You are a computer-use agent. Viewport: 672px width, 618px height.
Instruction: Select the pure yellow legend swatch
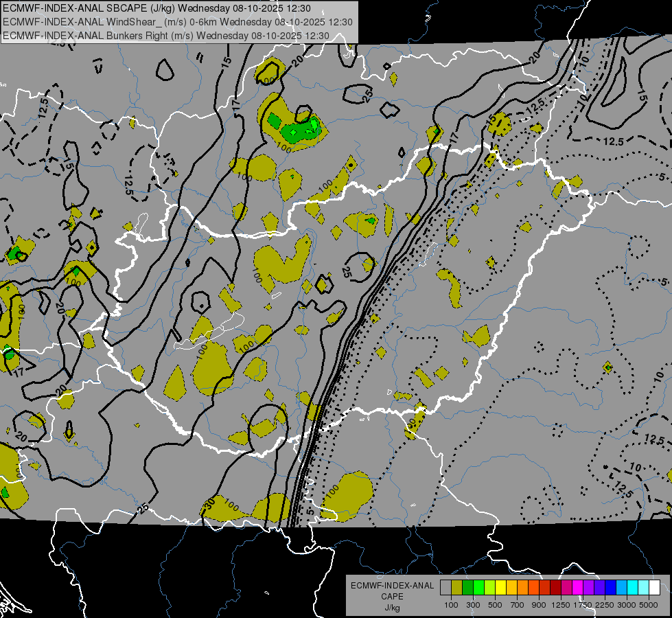[500, 588]
